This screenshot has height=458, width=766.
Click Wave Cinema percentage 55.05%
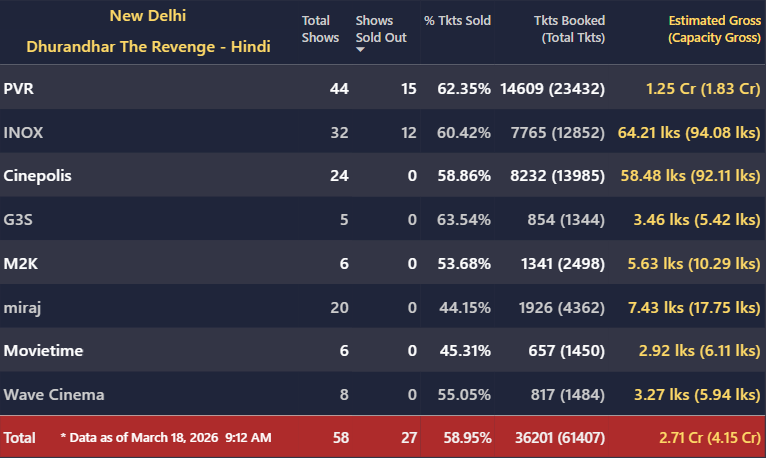click(464, 395)
